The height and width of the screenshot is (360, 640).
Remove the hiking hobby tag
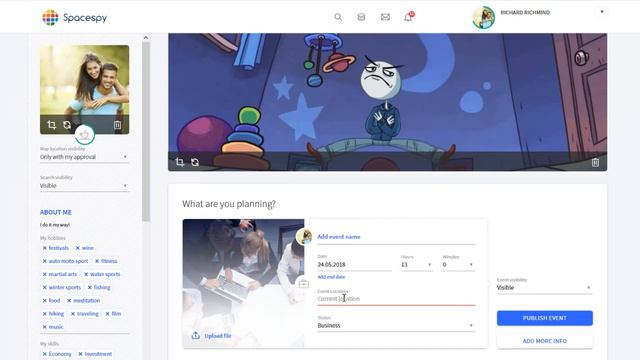coord(44,314)
